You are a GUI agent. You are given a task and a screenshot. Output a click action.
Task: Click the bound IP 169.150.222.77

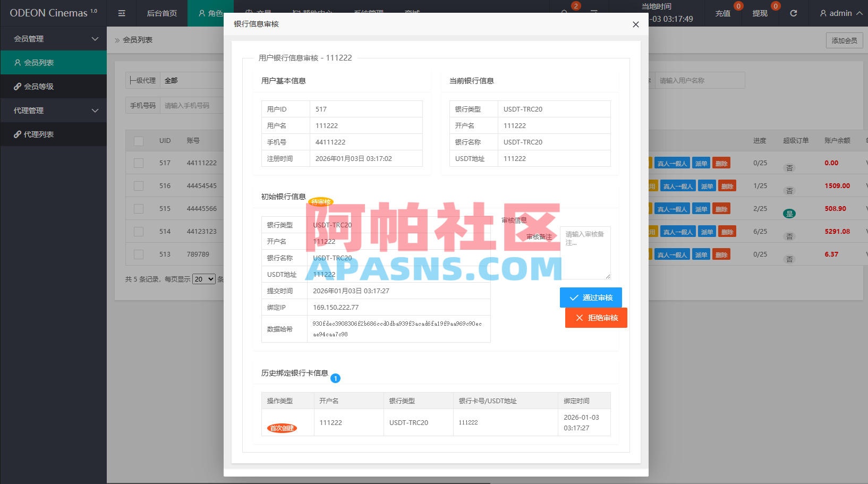(x=336, y=308)
